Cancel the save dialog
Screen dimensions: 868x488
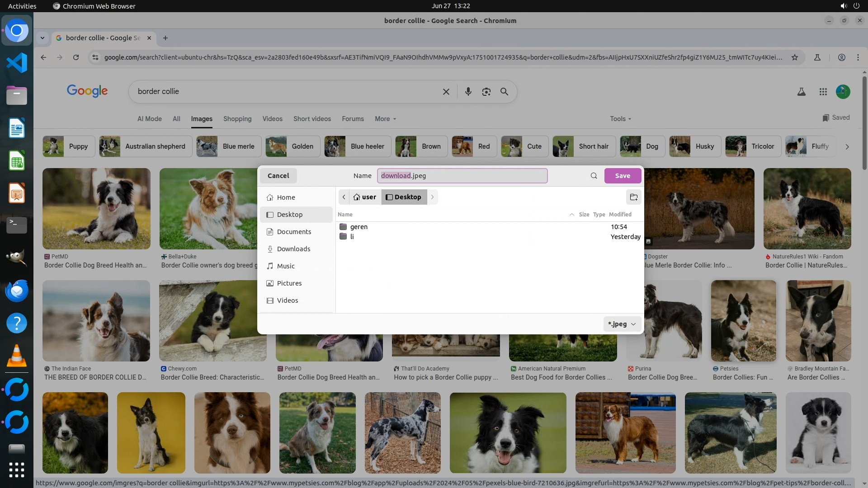278,176
